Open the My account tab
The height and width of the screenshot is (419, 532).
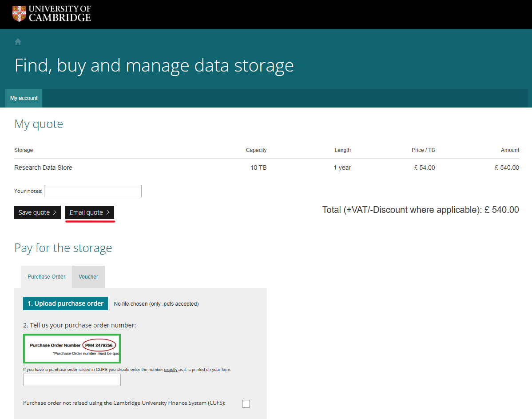tap(24, 98)
